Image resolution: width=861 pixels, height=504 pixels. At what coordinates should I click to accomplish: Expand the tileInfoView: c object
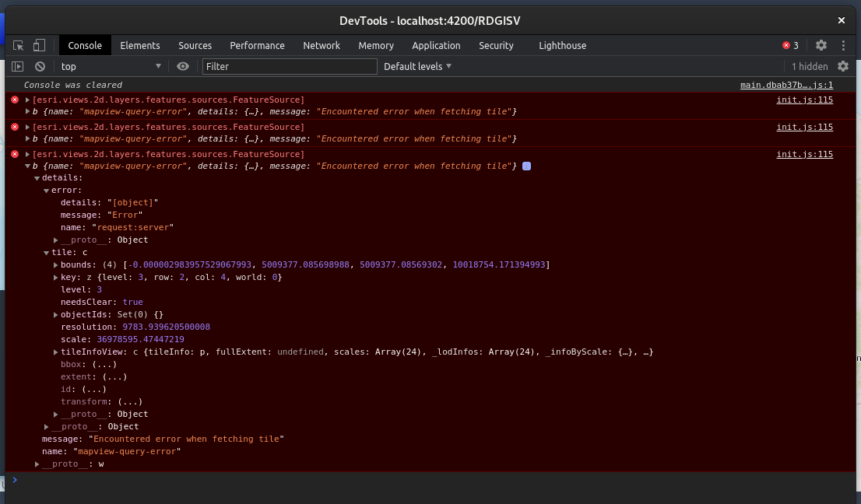pyautogui.click(x=55, y=352)
